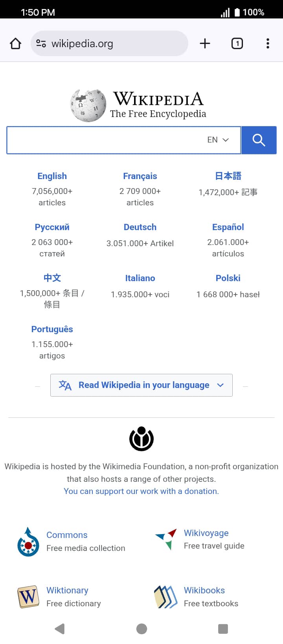
Task: Click the blue search magnifier button
Action: (x=259, y=140)
